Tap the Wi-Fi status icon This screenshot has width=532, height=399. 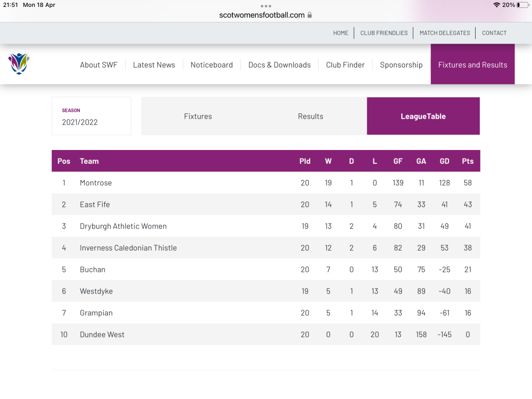[x=497, y=5]
